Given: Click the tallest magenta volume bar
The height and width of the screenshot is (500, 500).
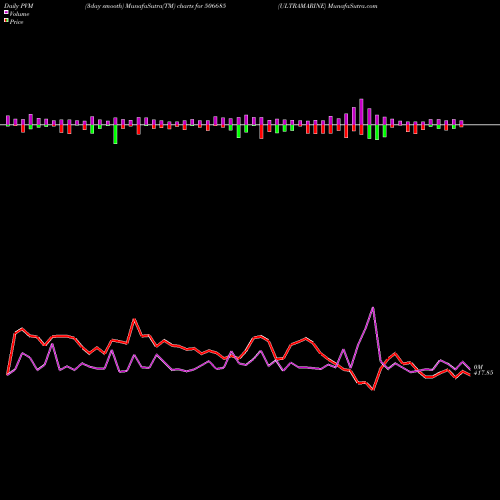Looking at the screenshot, I should (361, 112).
